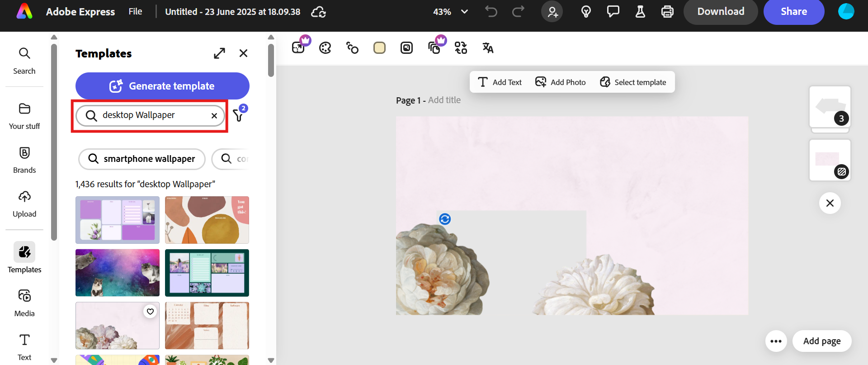The height and width of the screenshot is (365, 868).
Task: Click the template search input field
Action: 150,115
